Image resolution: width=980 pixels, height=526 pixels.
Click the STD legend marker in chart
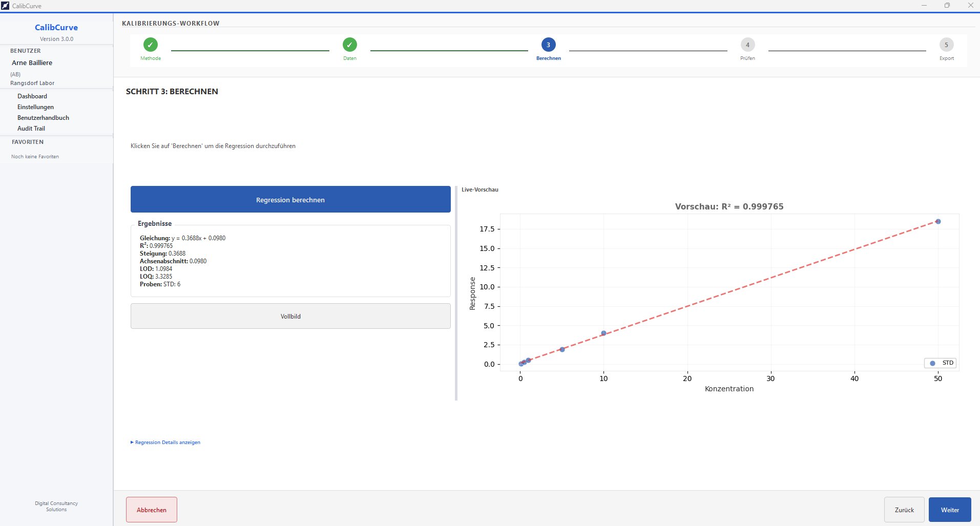click(932, 363)
